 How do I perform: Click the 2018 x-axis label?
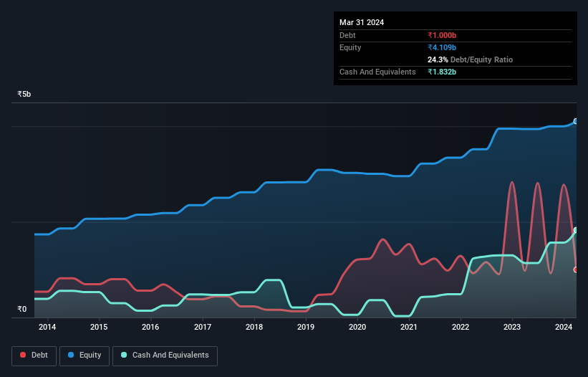point(254,327)
